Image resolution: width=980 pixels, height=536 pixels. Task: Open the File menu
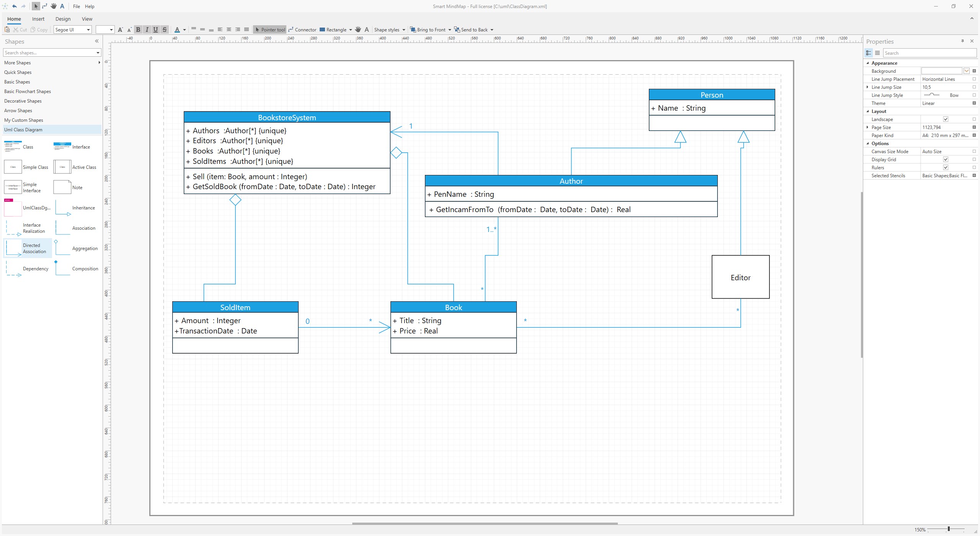click(x=76, y=6)
